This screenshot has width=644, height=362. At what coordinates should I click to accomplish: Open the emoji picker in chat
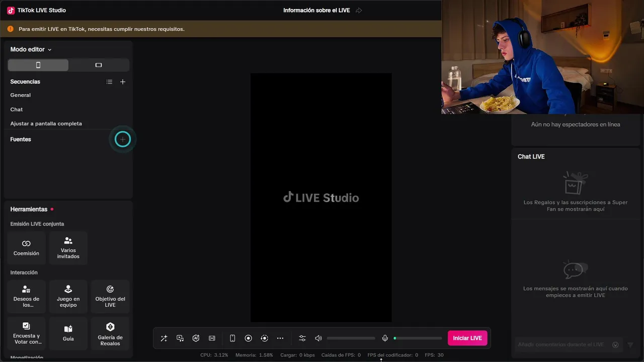tap(615, 345)
